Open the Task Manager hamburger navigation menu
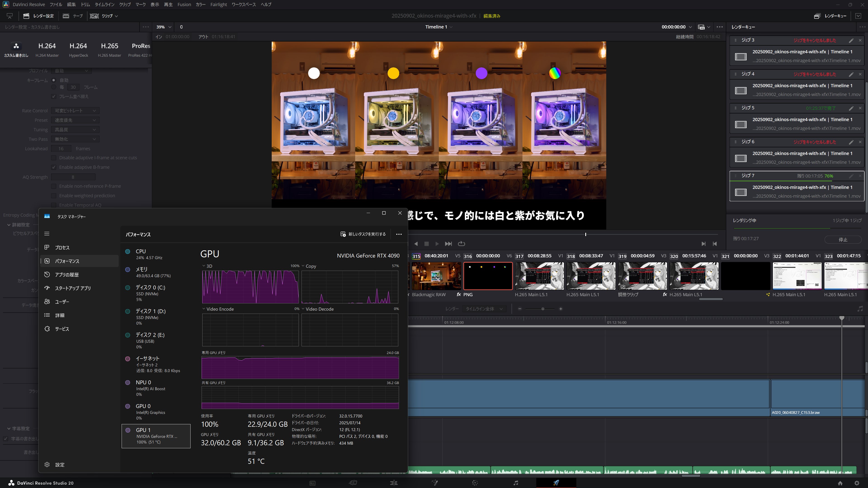The width and height of the screenshot is (868, 488). click(x=47, y=233)
